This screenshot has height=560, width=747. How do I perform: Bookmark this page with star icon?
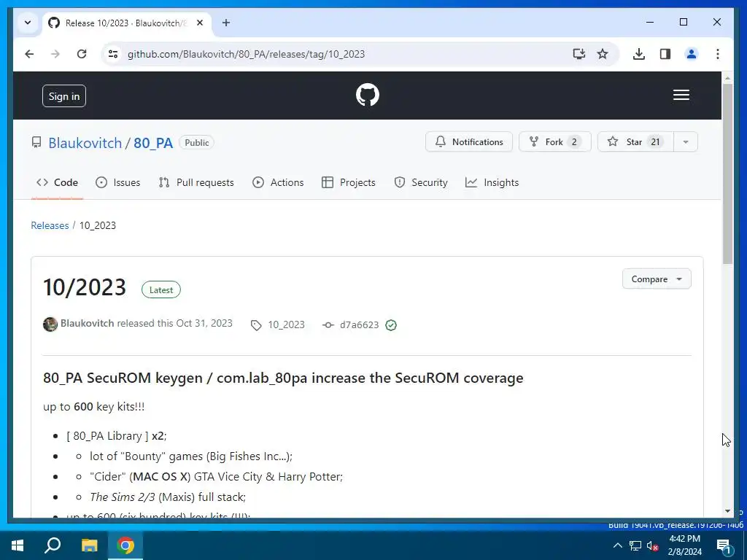[x=603, y=54]
